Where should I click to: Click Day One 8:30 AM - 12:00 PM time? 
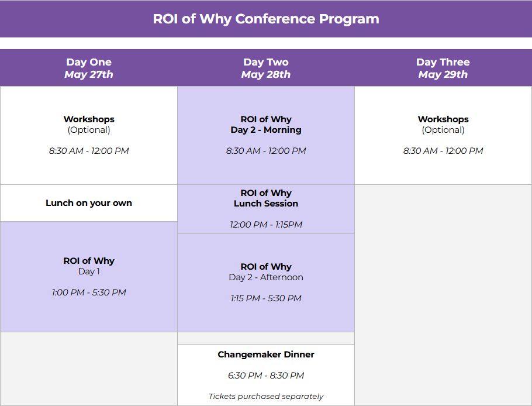click(x=89, y=151)
